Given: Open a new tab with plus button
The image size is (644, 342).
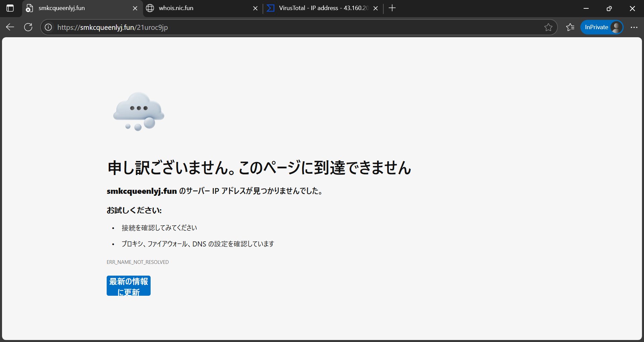Looking at the screenshot, I should (392, 8).
